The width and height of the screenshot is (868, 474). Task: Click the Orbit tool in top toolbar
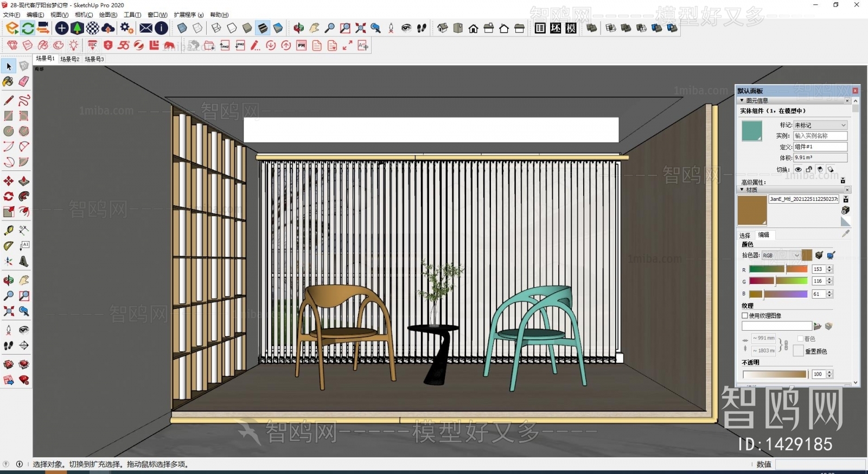[299, 28]
